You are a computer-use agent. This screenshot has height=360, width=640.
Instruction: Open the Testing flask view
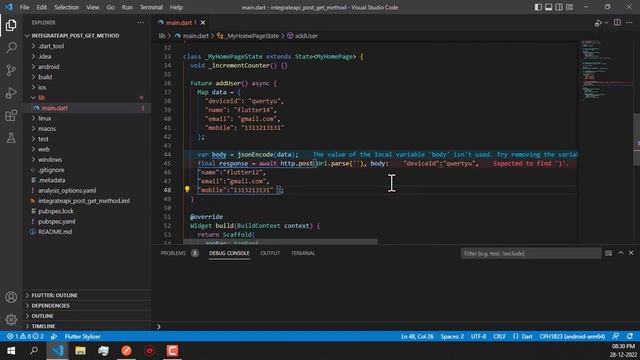(11, 138)
